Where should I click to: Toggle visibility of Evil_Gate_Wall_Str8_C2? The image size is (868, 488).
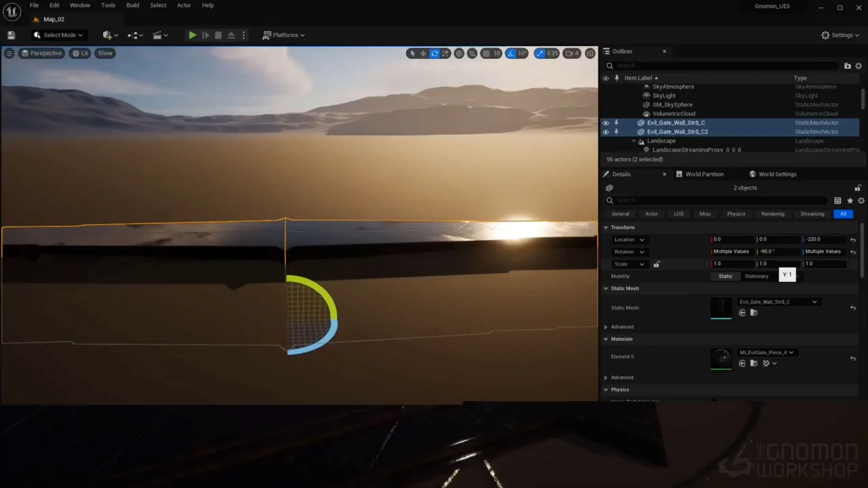pos(606,132)
